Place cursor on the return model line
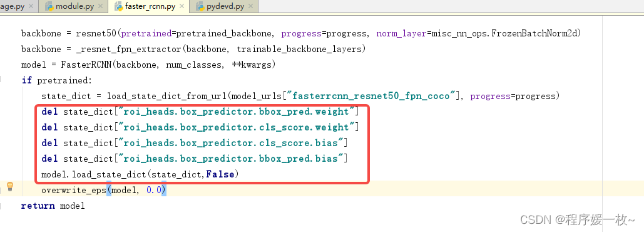 [x=53, y=206]
